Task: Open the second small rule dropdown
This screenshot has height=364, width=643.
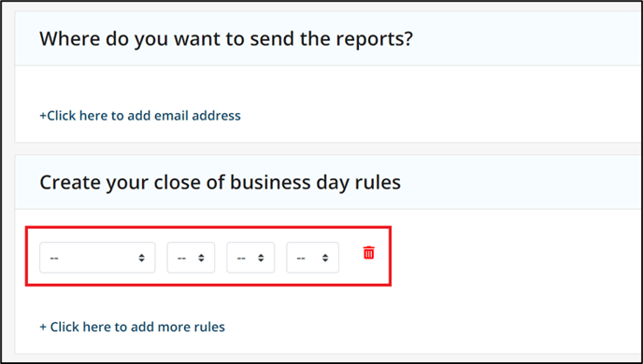Action: (191, 258)
